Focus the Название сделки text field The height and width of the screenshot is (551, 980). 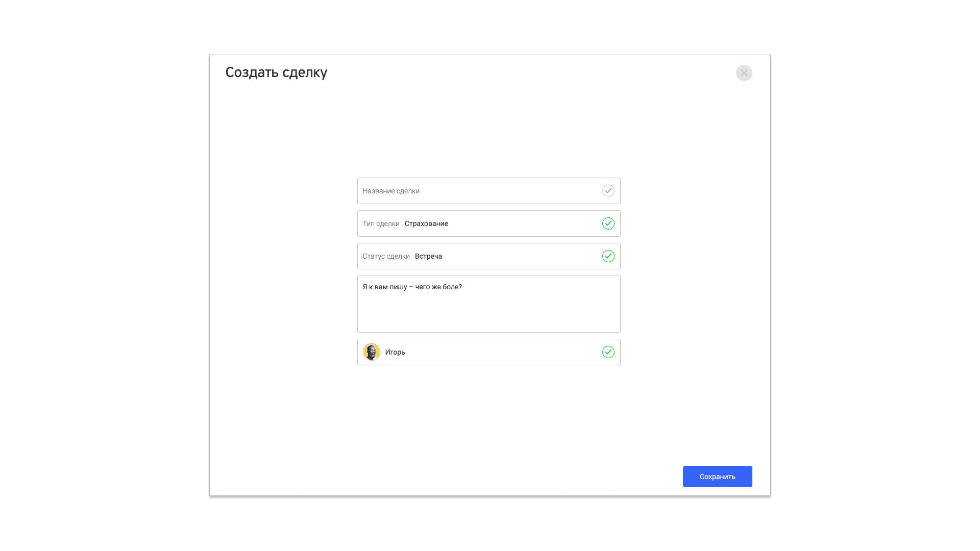click(x=488, y=191)
